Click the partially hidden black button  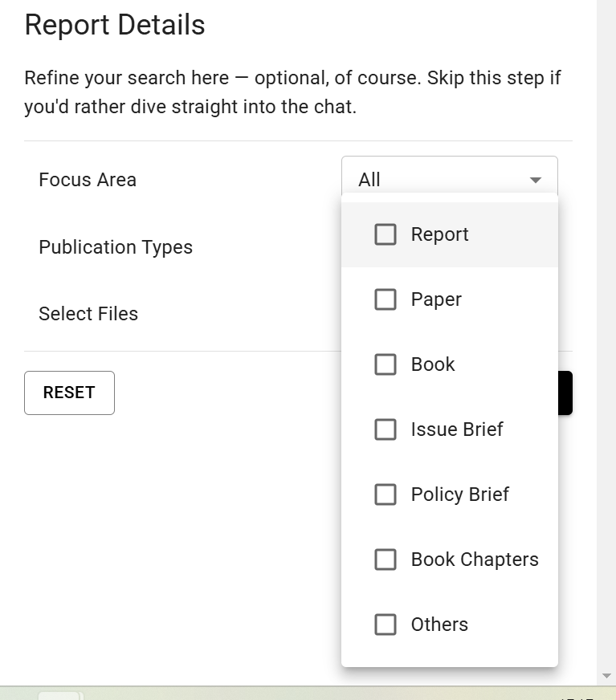[x=565, y=393]
